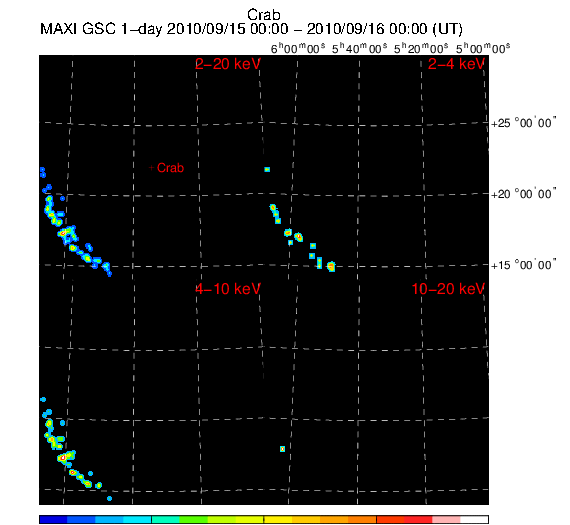The height and width of the screenshot is (525, 570).
Task: Click the 6h00m00s right ascension label
Action: click(x=298, y=49)
